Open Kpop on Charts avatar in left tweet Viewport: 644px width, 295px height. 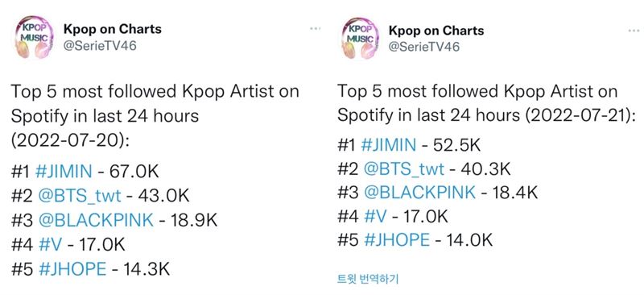click(x=35, y=38)
